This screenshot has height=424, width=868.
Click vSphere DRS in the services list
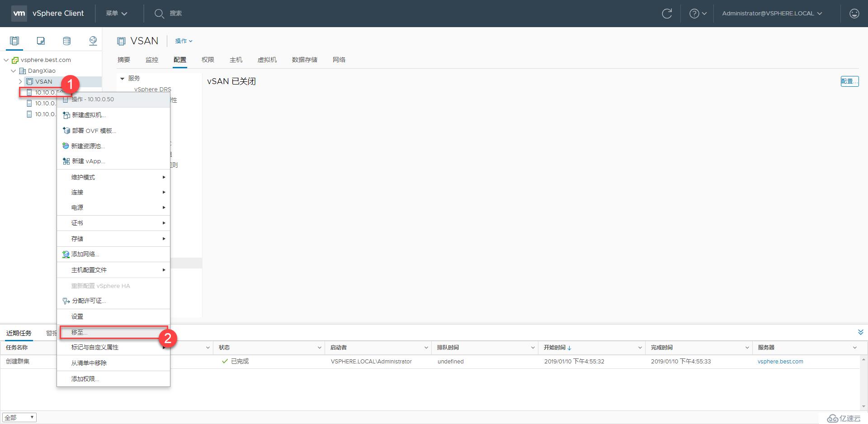point(153,89)
